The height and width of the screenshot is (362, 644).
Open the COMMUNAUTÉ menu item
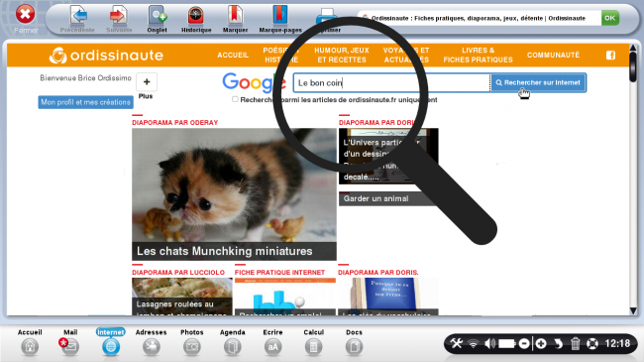click(x=553, y=56)
